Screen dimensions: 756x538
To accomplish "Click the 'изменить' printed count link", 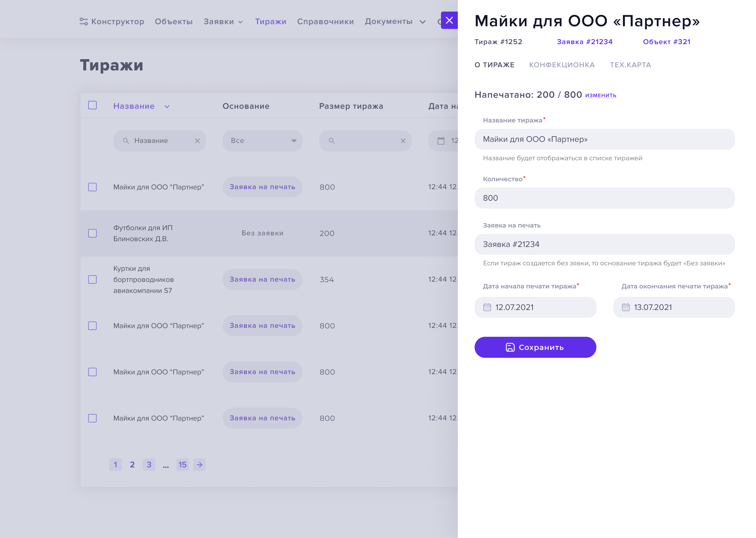I will click(600, 95).
